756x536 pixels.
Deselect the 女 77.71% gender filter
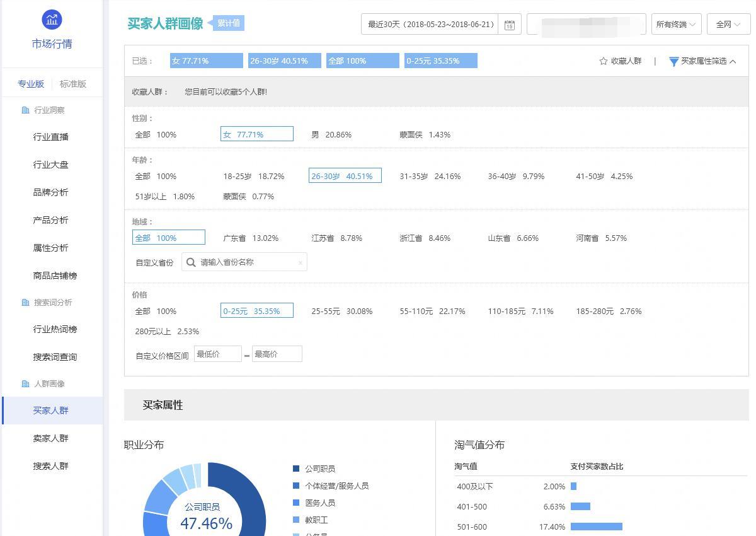click(256, 134)
